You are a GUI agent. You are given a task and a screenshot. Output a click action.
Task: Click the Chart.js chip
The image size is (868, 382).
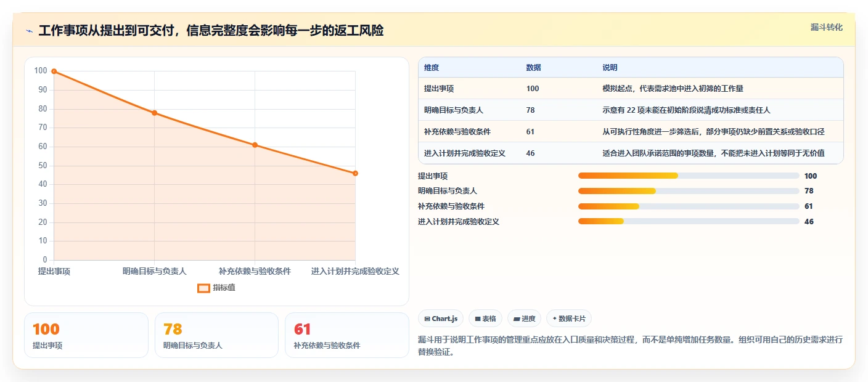[441, 319]
